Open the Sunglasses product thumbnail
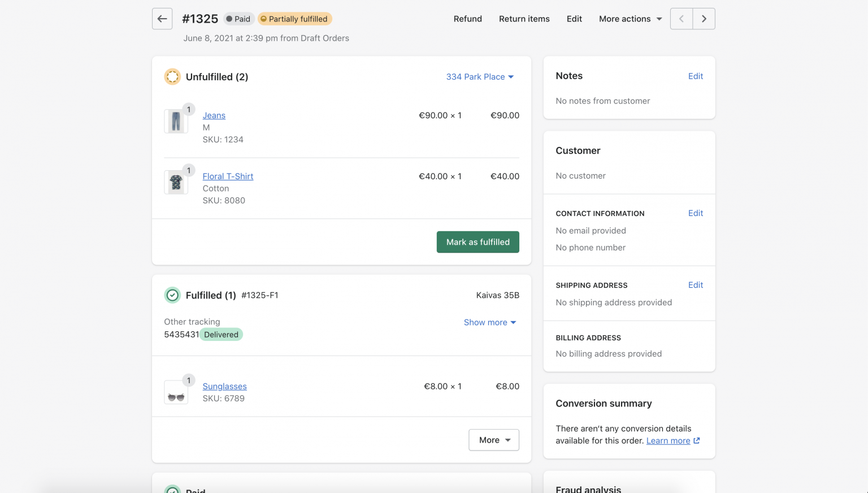This screenshot has width=868, height=493. tap(176, 392)
